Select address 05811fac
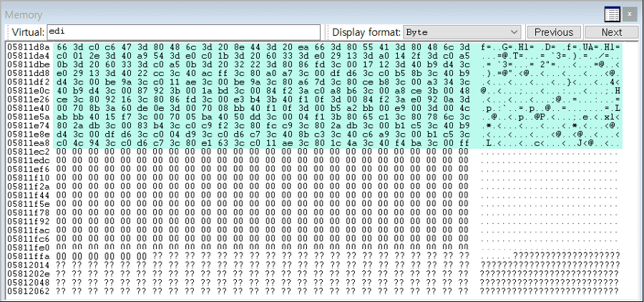Image resolution: width=644 pixels, height=302 pixels. point(29,230)
